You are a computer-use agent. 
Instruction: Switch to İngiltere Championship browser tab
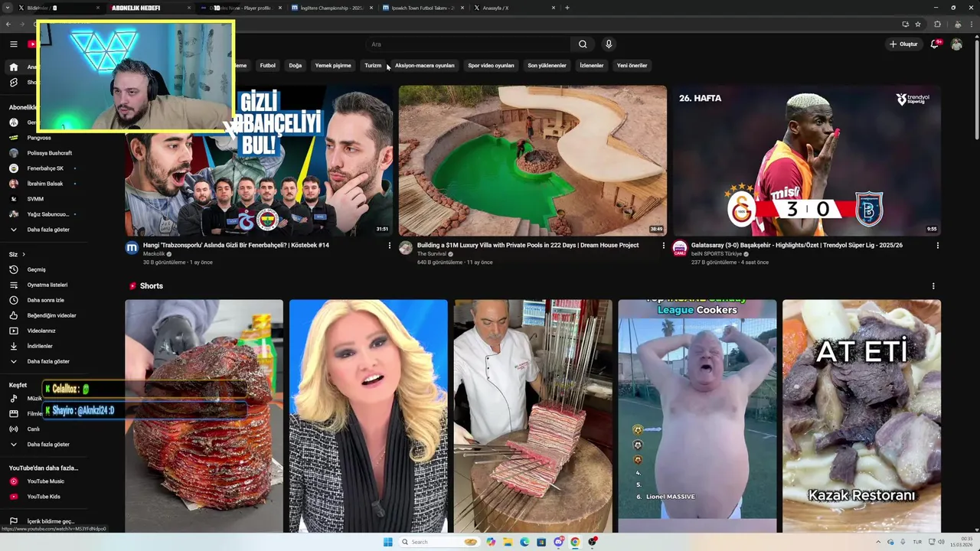(332, 8)
